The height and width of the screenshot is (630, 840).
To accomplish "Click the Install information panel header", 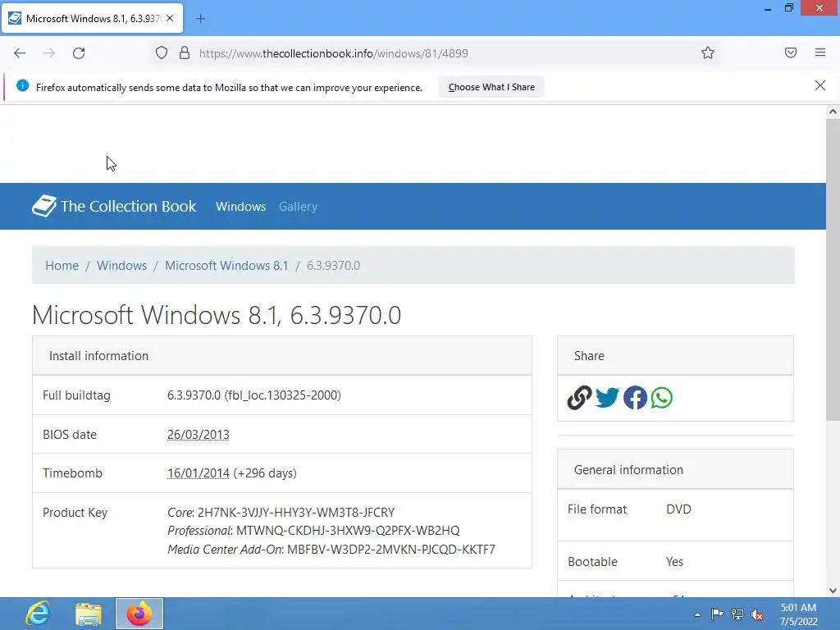I will pyautogui.click(x=282, y=356).
